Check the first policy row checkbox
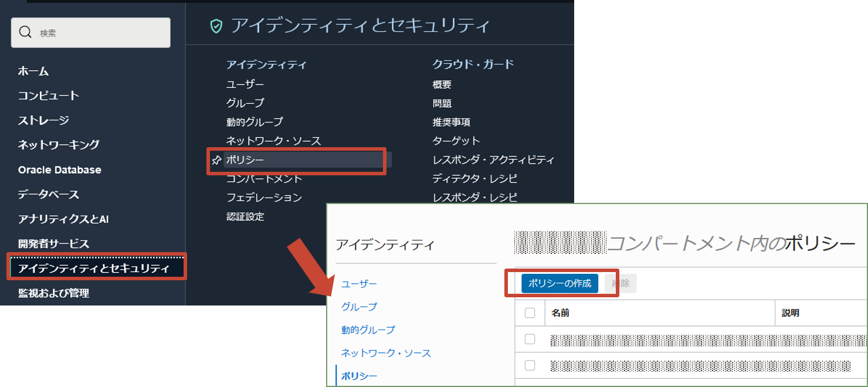This screenshot has height=387, width=868. (x=530, y=339)
